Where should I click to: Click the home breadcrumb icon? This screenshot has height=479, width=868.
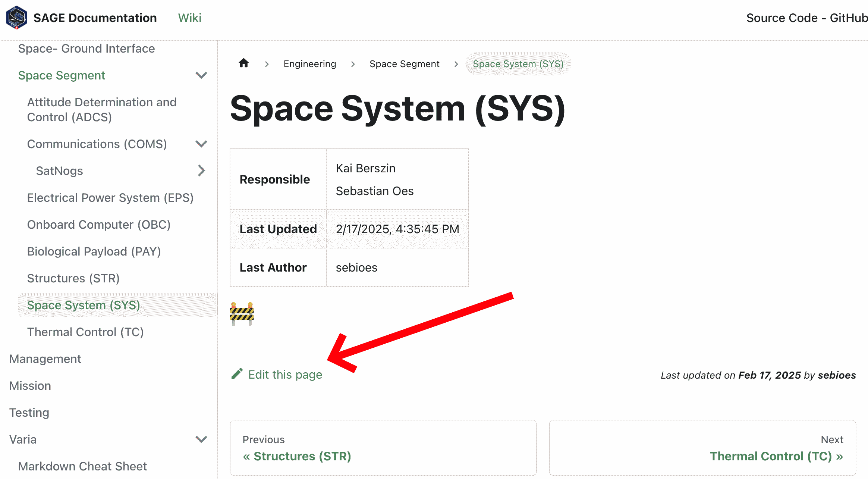pyautogui.click(x=244, y=63)
